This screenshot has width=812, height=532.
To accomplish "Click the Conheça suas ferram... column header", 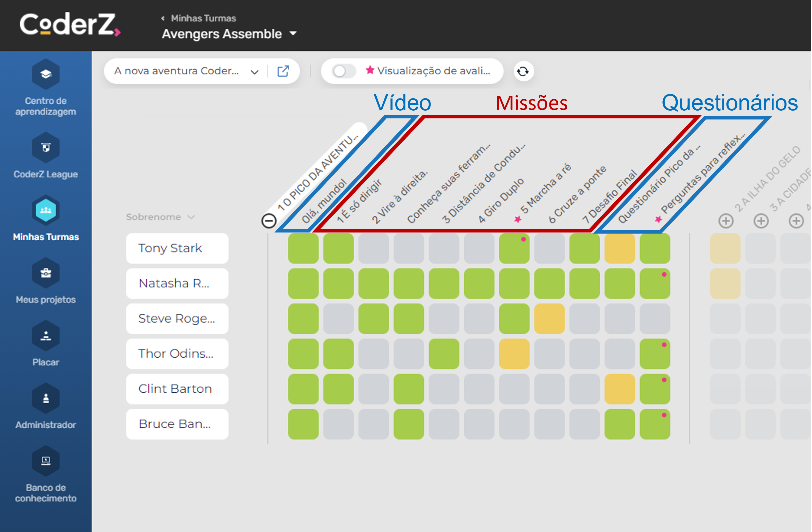I will tap(449, 183).
